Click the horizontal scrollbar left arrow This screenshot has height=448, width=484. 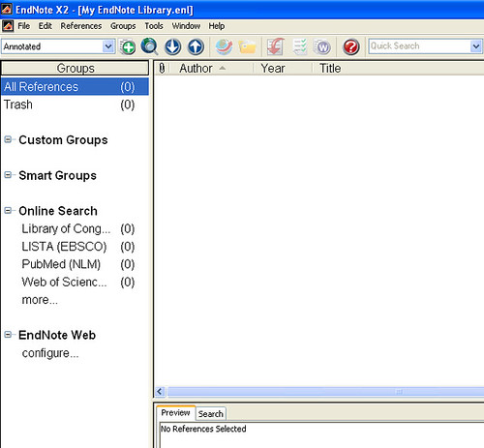160,392
